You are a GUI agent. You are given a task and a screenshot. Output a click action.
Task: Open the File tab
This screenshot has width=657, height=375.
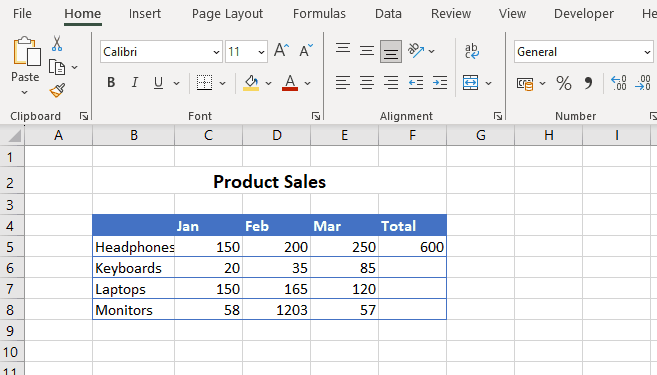pos(22,14)
